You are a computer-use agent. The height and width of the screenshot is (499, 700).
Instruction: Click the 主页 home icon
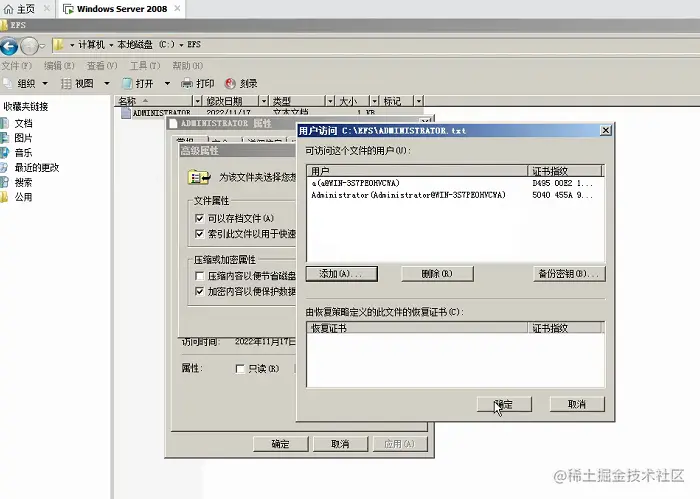coord(8,9)
